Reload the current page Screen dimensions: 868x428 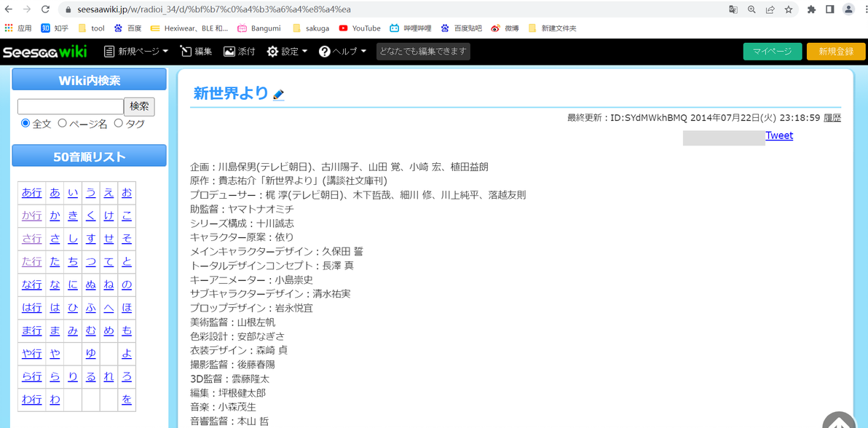(x=45, y=9)
